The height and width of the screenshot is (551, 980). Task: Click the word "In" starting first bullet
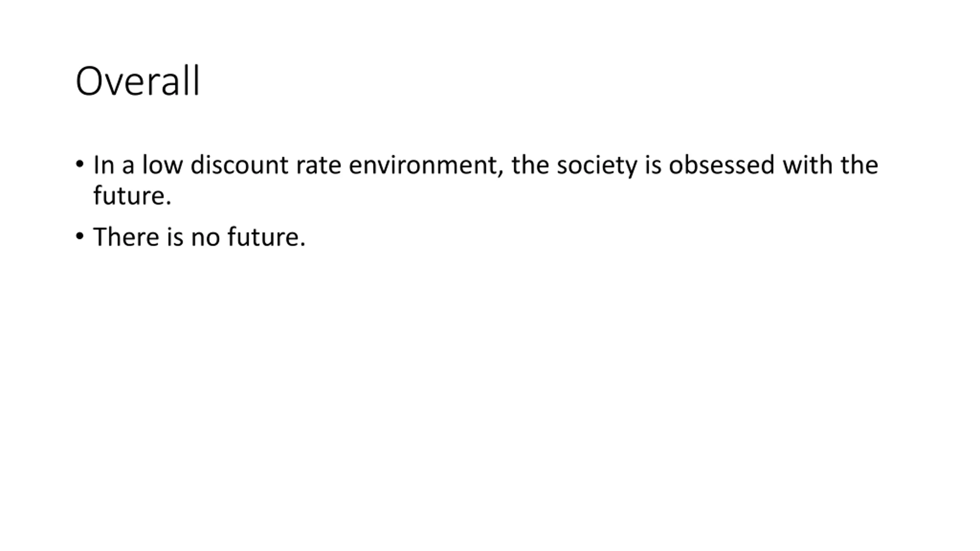(104, 165)
